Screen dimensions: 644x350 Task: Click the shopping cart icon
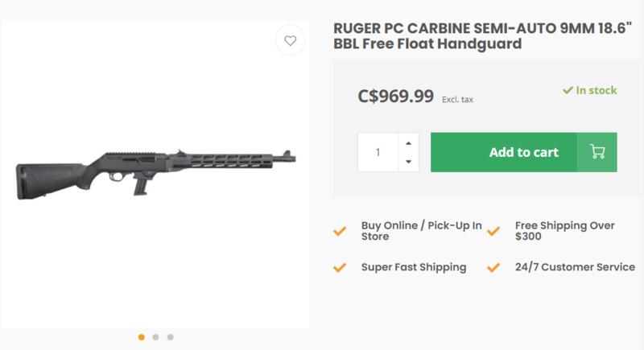[597, 152]
